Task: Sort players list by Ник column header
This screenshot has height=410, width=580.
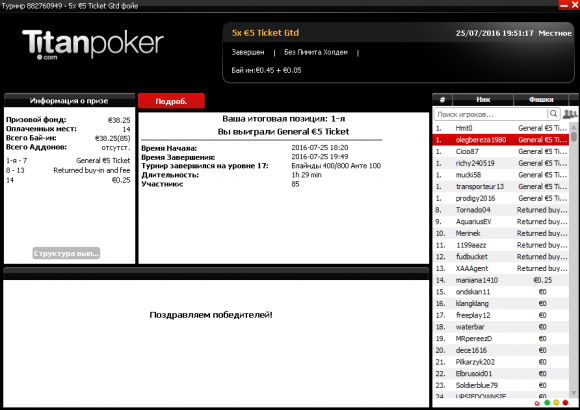Action: [483, 100]
